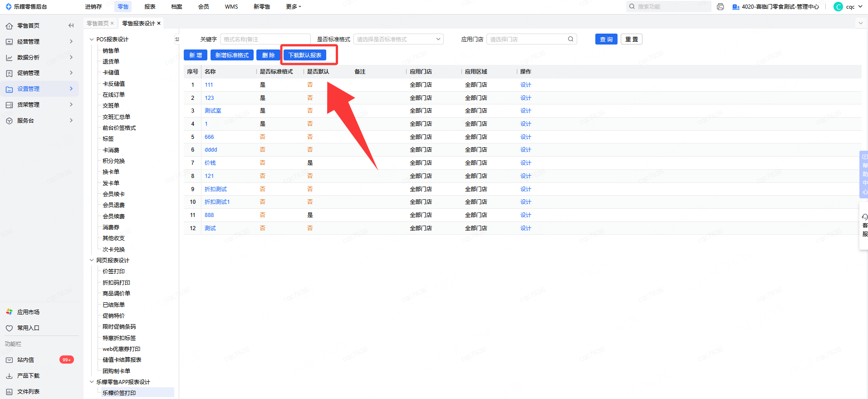The image size is (868, 399).
Task: Open the 客服 customer service widget
Action: click(x=864, y=225)
